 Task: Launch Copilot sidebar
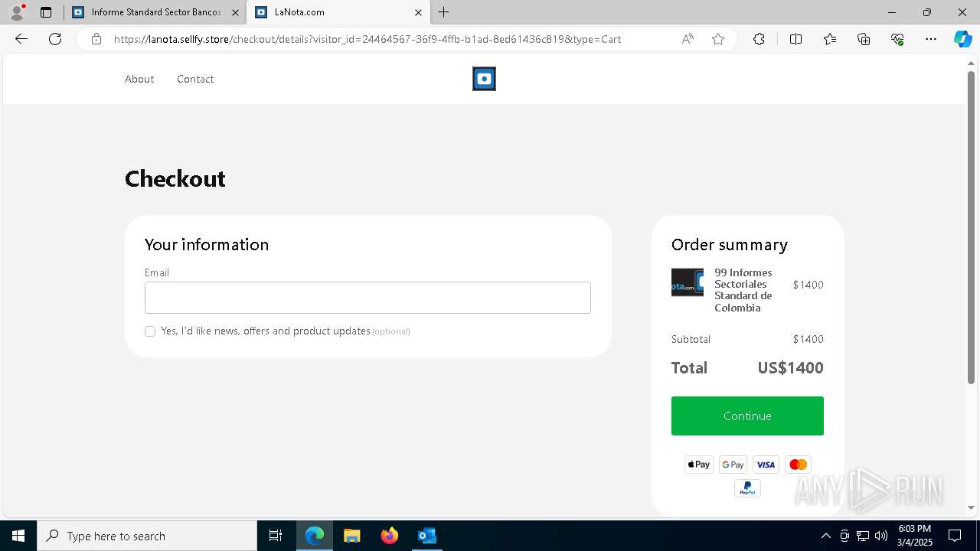click(x=962, y=39)
